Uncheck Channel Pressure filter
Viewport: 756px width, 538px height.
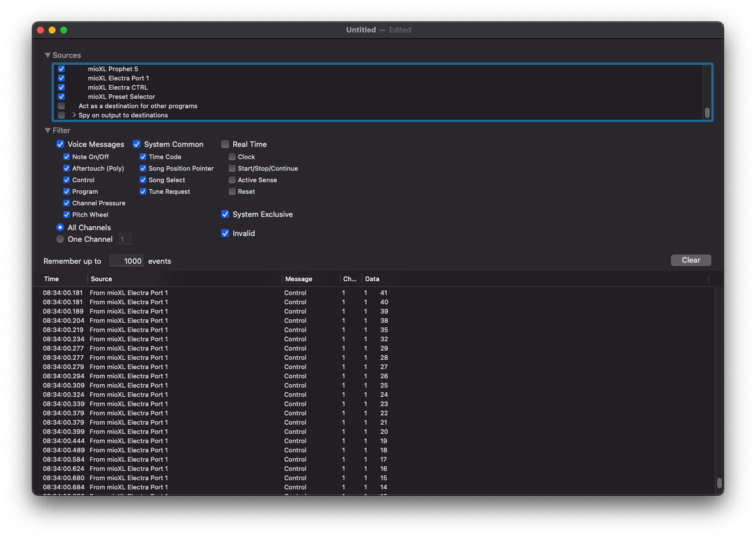(x=67, y=203)
